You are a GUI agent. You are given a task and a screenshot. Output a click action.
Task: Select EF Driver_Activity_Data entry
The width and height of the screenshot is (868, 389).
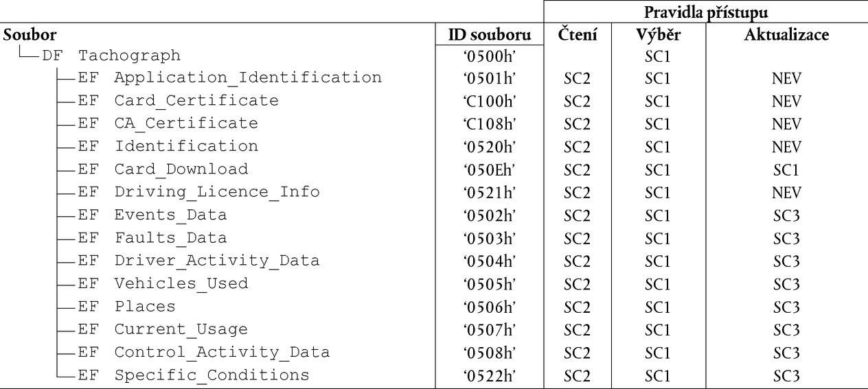(x=198, y=261)
